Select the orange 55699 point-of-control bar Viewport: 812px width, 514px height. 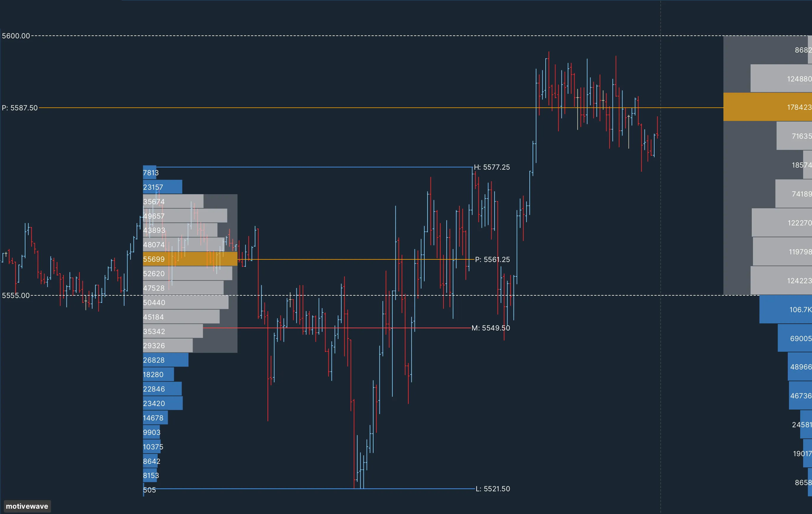[190, 259]
